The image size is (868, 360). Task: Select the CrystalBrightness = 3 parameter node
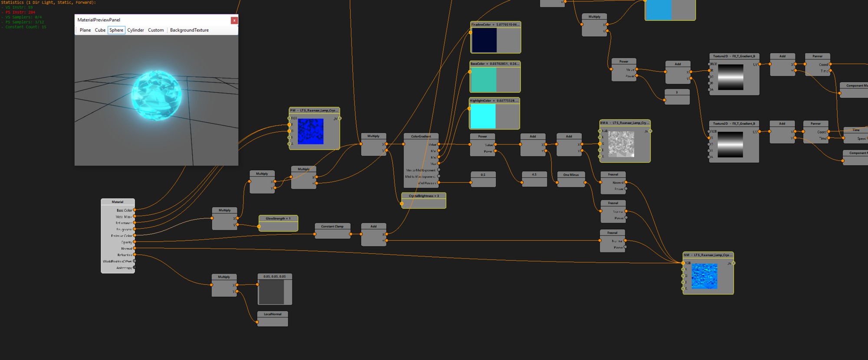[424, 200]
